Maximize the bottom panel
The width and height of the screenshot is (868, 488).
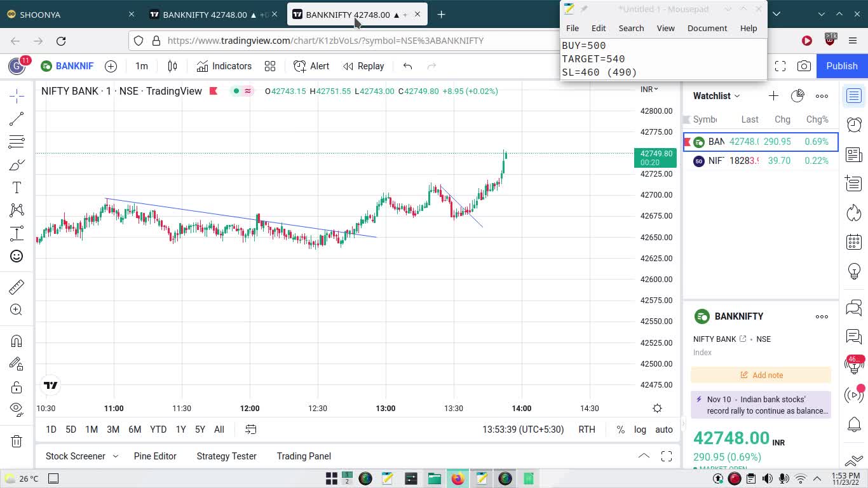667,456
